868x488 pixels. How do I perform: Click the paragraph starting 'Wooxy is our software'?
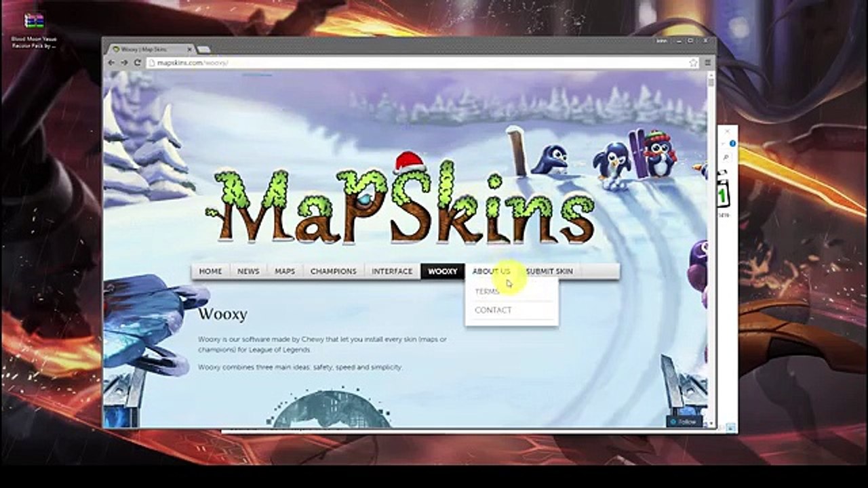coord(323,344)
